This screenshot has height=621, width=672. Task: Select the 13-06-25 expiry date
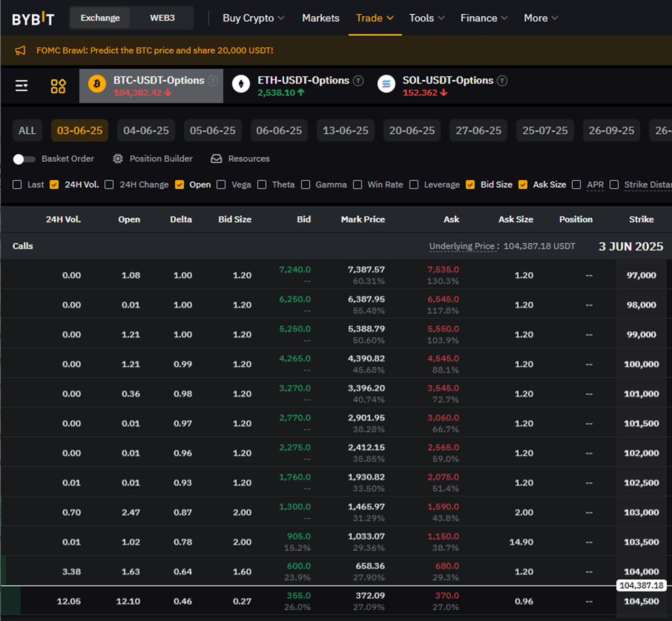click(x=345, y=130)
